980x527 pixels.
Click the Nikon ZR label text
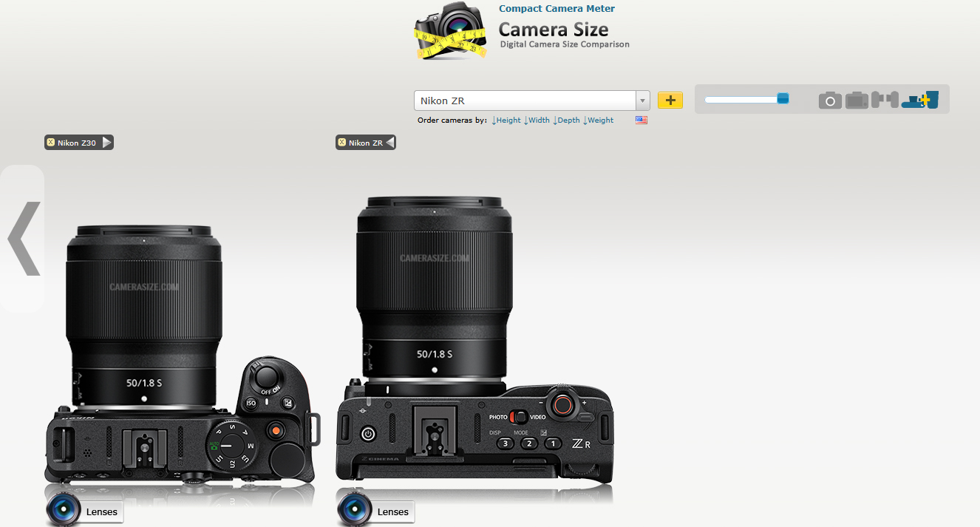coord(366,143)
